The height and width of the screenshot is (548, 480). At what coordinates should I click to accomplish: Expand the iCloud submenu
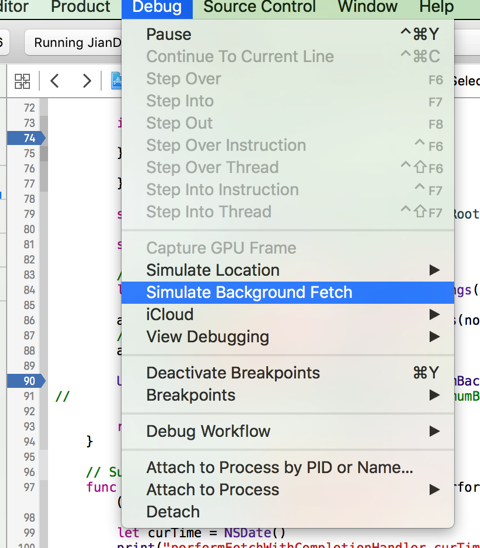point(288,315)
